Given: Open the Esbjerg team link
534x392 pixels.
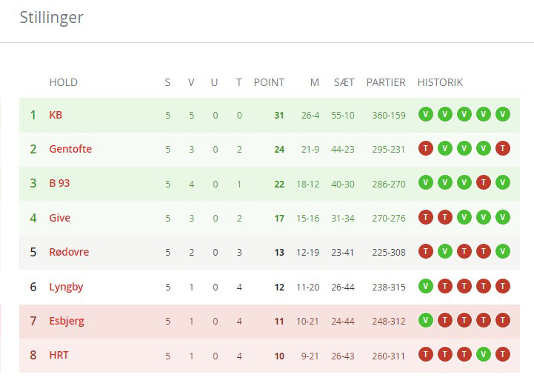Looking at the screenshot, I should pos(67,321).
